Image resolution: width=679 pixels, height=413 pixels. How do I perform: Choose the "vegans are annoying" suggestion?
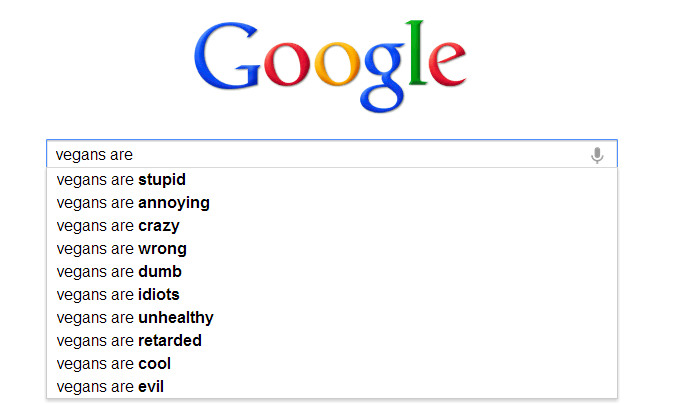click(332, 203)
